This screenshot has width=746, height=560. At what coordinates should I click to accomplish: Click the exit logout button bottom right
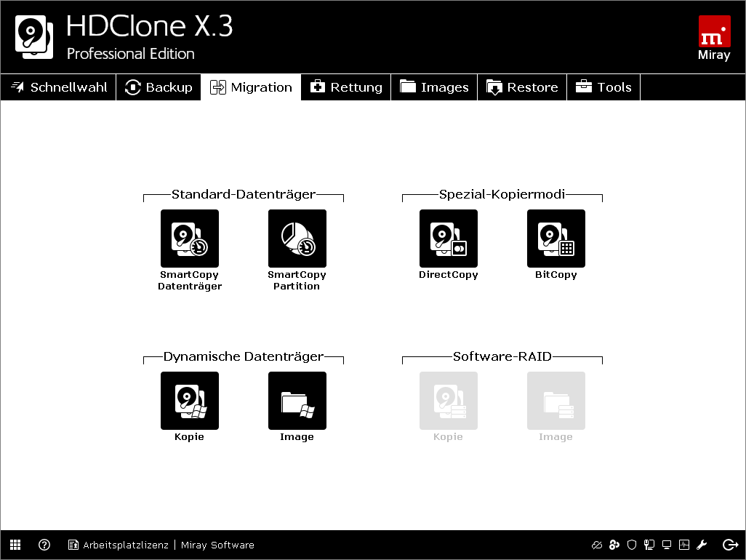click(730, 545)
